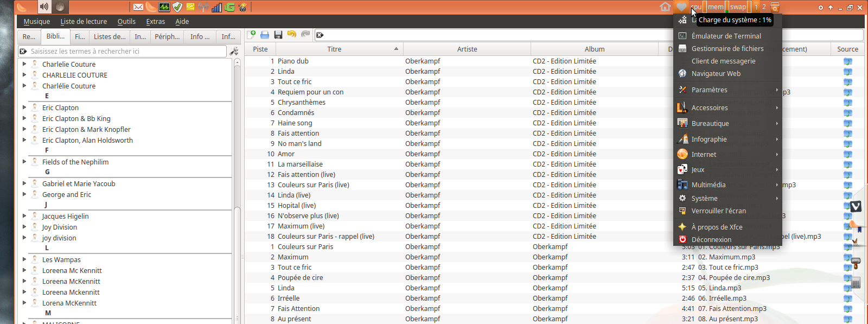Click the clear icon in the library search box
Image resolution: width=868 pixels, height=324 pixels.
point(23,51)
